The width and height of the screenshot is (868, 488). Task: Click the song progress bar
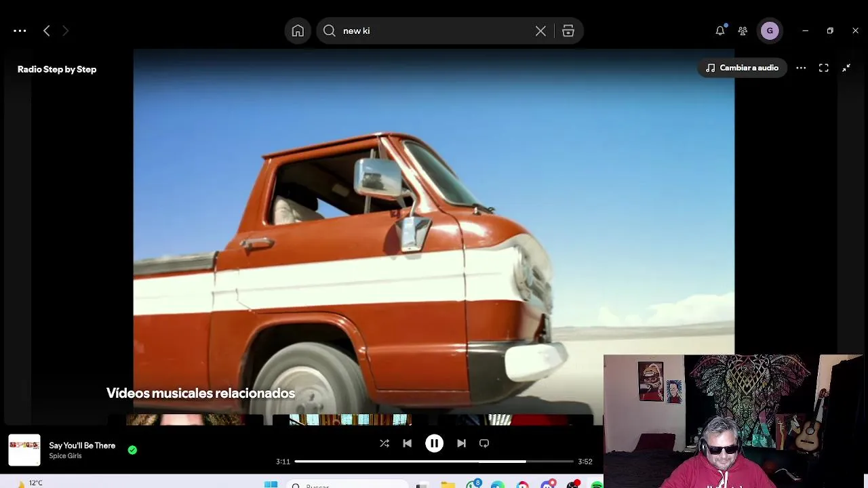434,462
